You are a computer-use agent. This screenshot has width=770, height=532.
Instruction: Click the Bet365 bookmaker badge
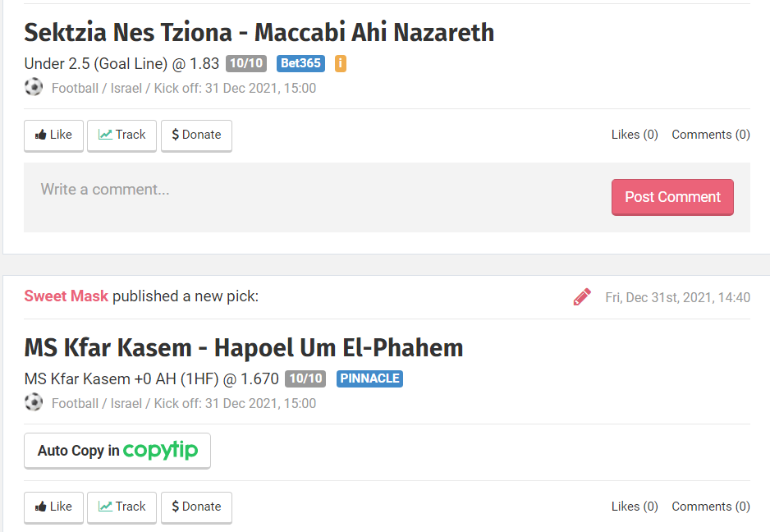click(300, 63)
